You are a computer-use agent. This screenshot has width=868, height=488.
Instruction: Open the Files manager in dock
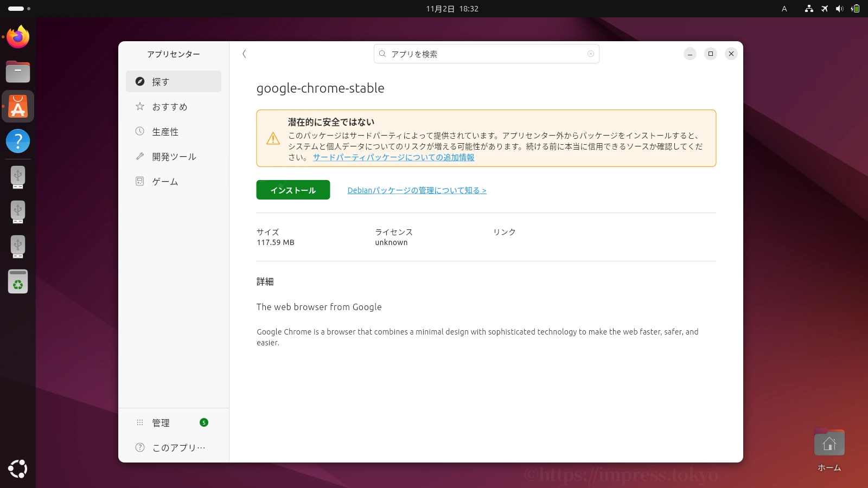(x=18, y=72)
